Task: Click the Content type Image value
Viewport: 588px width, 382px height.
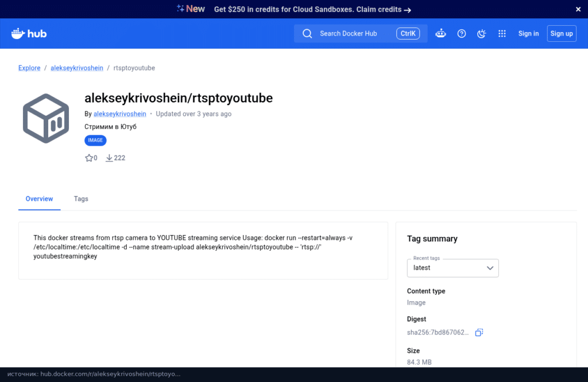Action: click(x=416, y=303)
